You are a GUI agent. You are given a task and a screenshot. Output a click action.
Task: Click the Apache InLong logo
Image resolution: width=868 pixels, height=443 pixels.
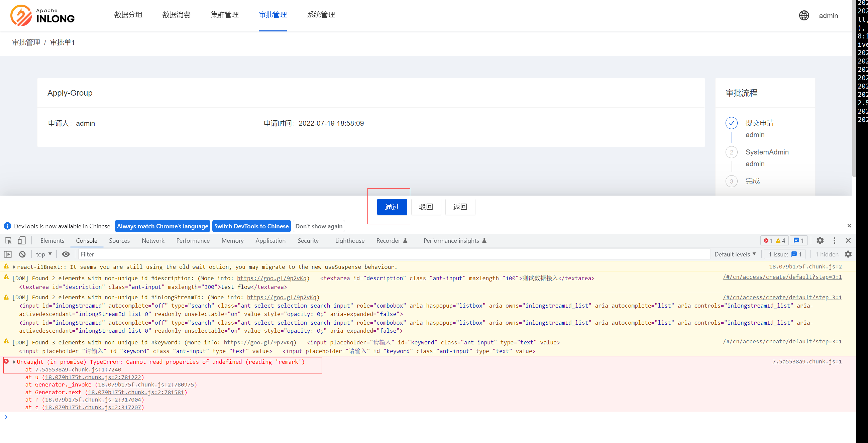click(x=42, y=15)
